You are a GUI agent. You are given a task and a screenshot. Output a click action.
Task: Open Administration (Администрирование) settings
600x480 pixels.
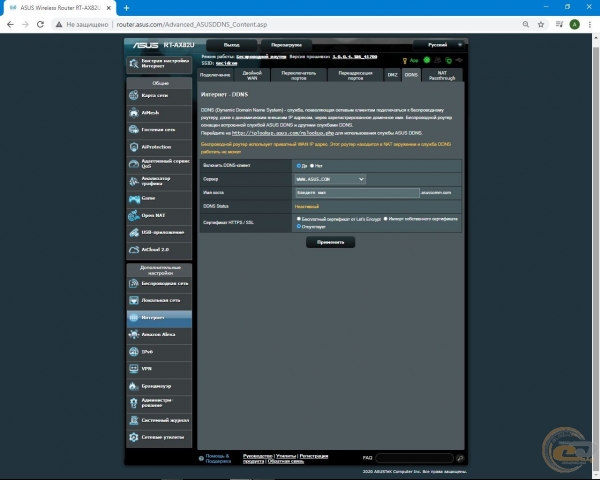click(x=159, y=403)
